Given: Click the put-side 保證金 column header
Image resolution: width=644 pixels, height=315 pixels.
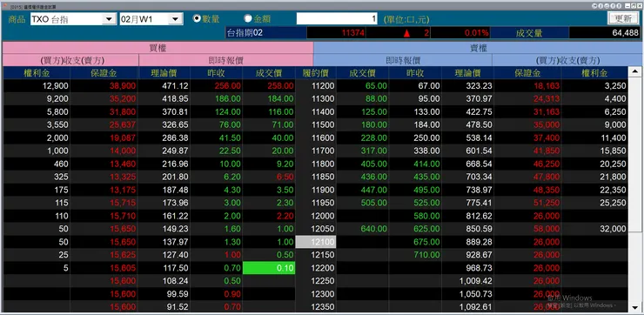Looking at the screenshot, I should pos(527,73).
